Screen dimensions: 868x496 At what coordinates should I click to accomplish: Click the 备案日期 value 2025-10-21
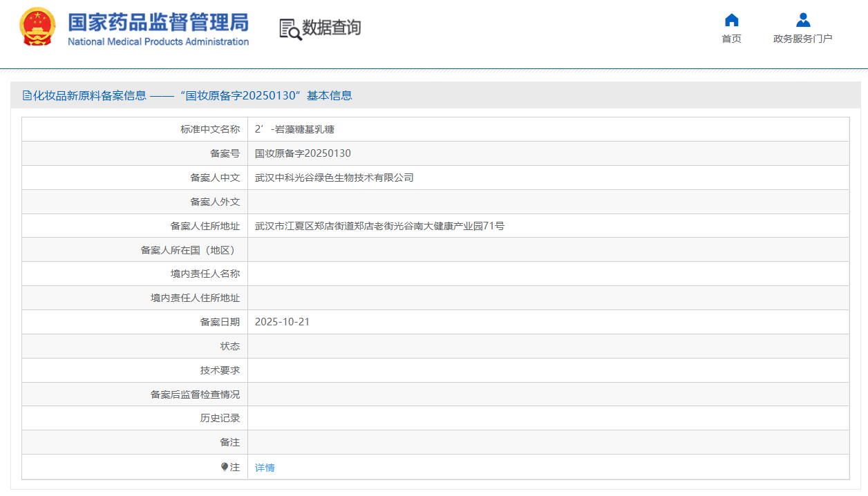pos(282,322)
